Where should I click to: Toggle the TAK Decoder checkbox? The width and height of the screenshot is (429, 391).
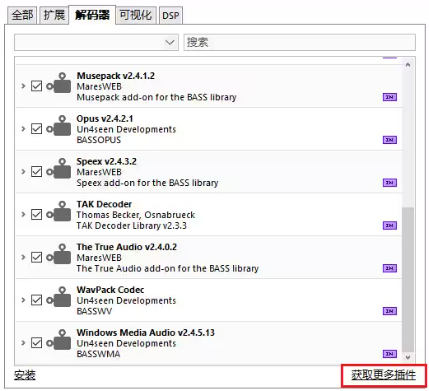pos(36,214)
